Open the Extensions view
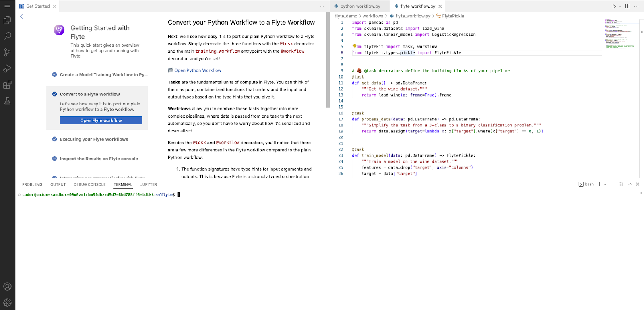The width and height of the screenshot is (644, 310). click(x=7, y=85)
